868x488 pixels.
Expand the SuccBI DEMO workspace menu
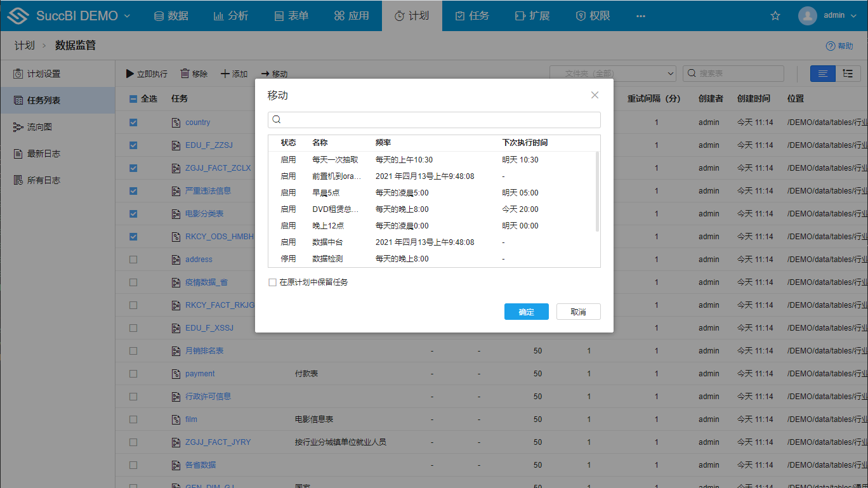coord(83,15)
